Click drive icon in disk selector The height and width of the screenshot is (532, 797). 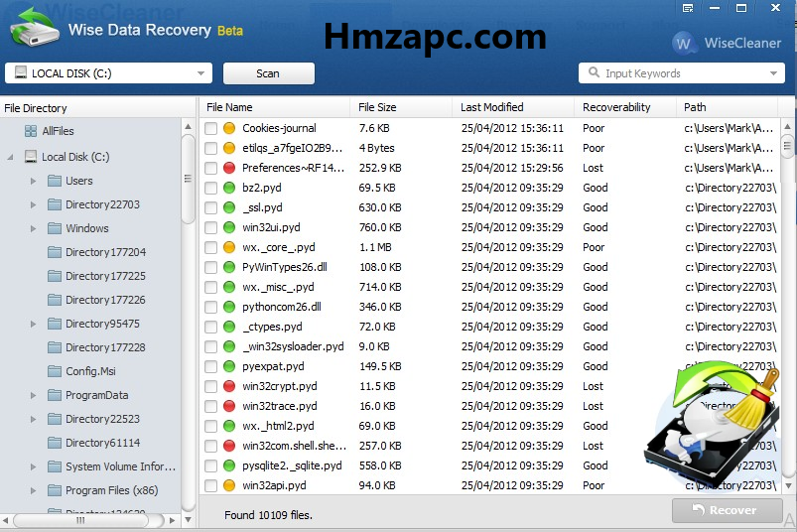pos(20,72)
